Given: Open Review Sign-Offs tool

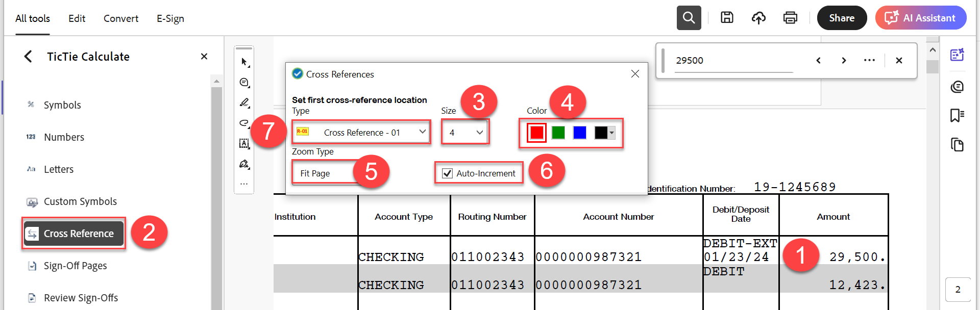Looking at the screenshot, I should 81,298.
